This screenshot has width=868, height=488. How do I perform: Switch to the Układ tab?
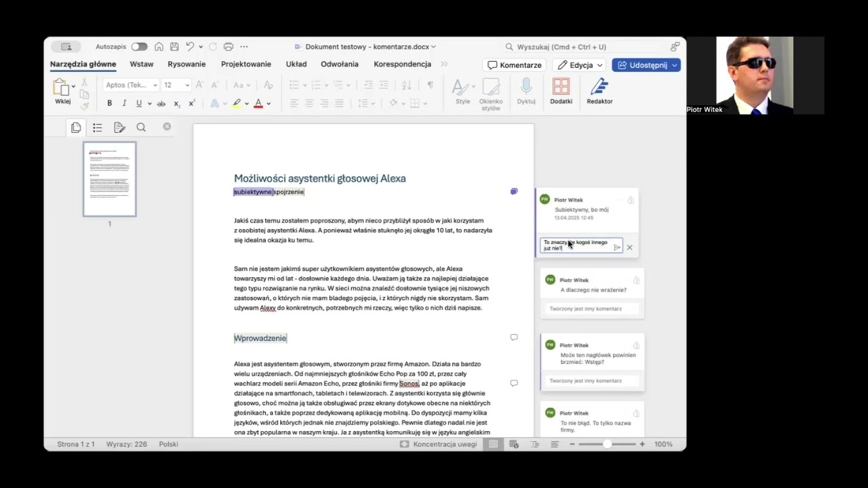296,64
